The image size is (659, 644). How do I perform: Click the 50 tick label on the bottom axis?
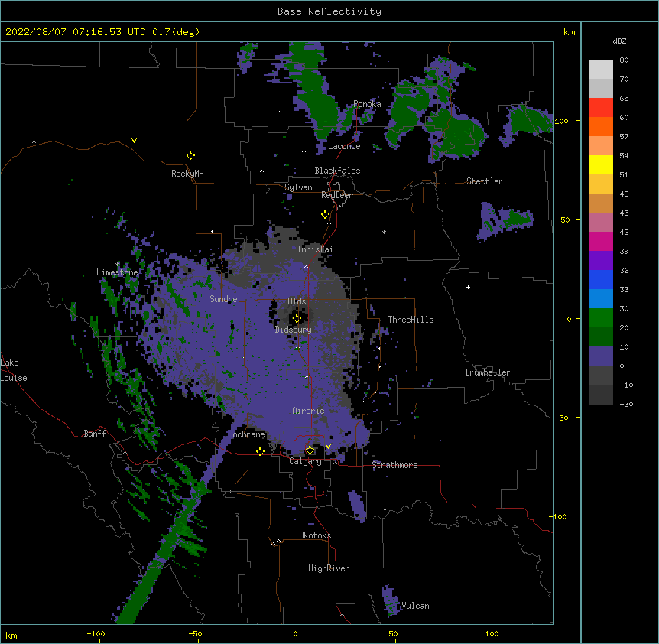point(393,633)
